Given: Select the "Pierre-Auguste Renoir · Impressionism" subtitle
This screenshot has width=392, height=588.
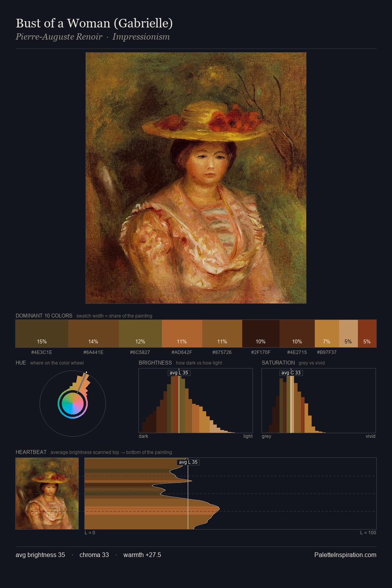Looking at the screenshot, I should 93,37.
